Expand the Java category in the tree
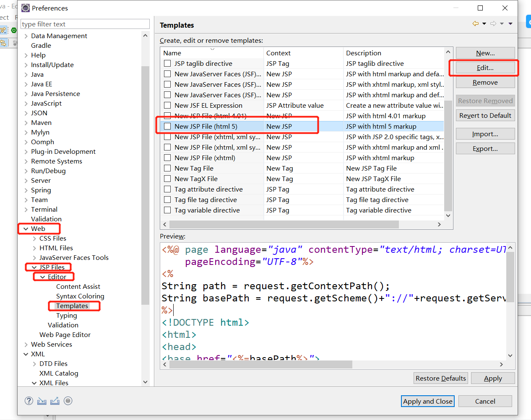The width and height of the screenshot is (531, 420). (26, 74)
